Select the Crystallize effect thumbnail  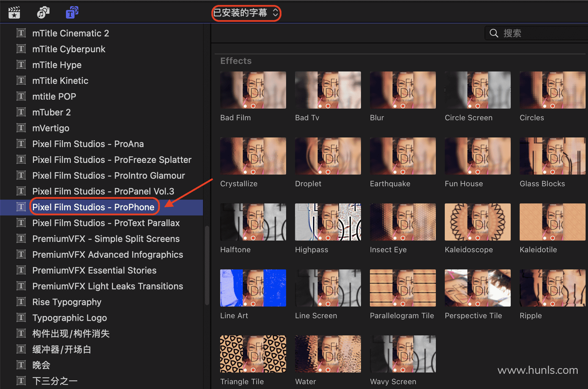253,156
